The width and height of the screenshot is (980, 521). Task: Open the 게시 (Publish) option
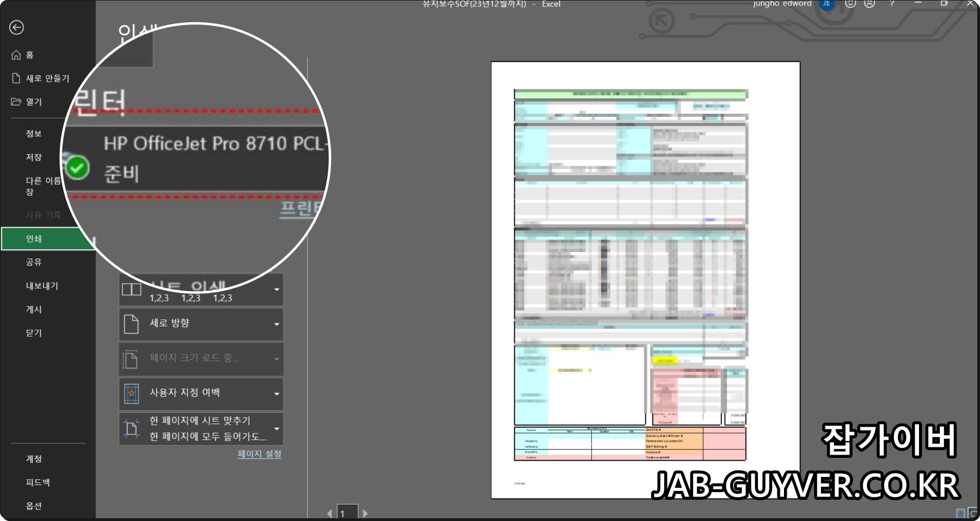34,309
